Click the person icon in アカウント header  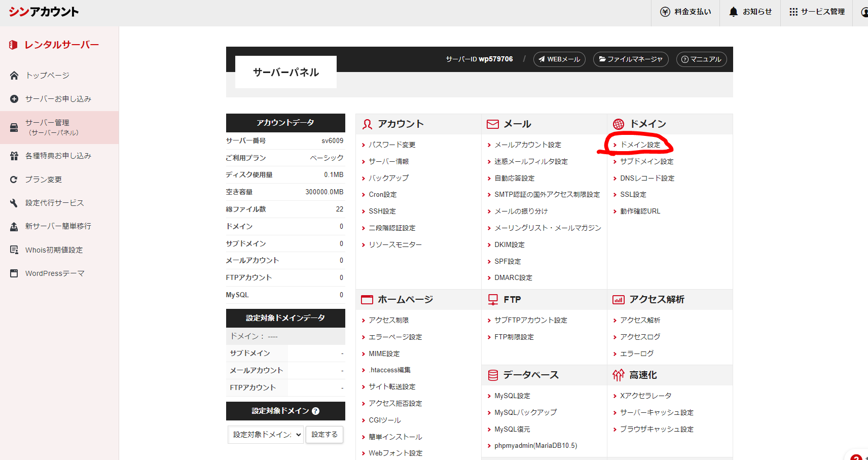coord(367,124)
